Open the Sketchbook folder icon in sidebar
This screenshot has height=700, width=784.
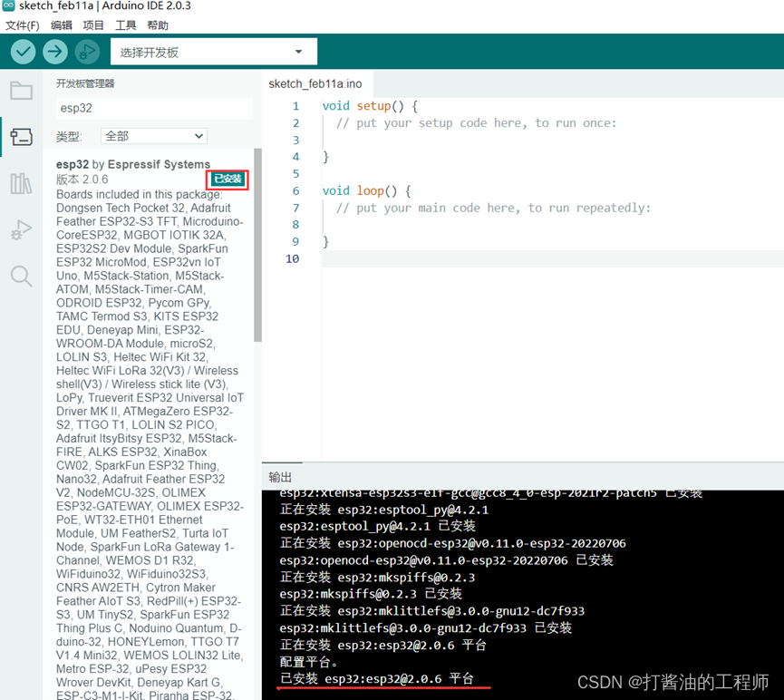pos(20,90)
